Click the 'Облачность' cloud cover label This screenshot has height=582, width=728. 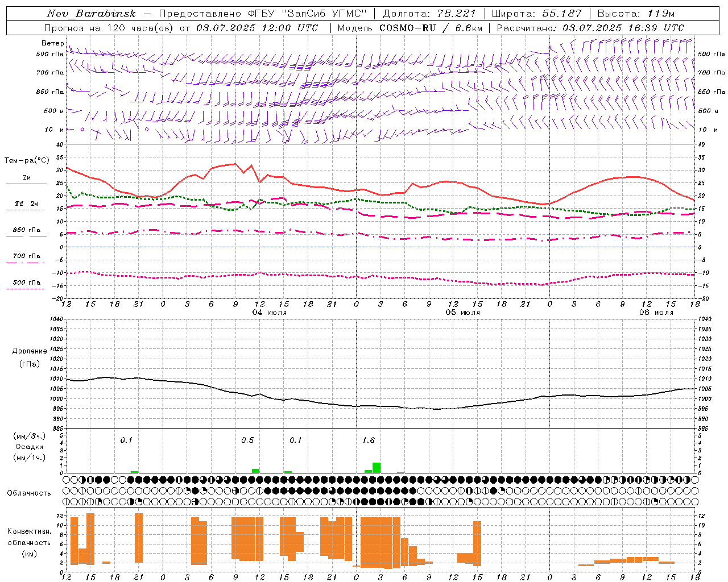[29, 493]
